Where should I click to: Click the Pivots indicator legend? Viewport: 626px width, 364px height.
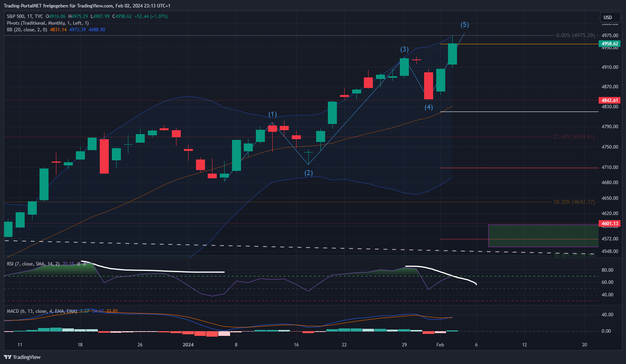tap(47, 23)
